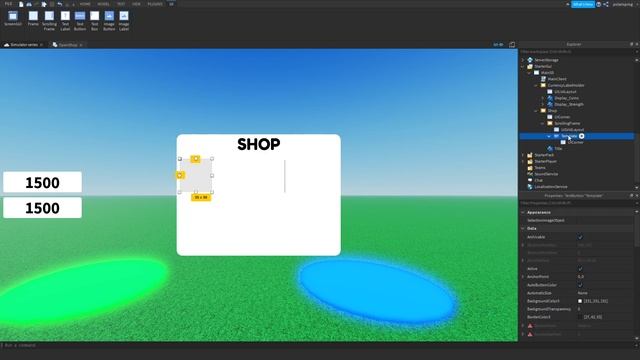Screen dimensions: 640x360
Task: Click the top yellow layout handle on selected button
Action: click(x=196, y=158)
